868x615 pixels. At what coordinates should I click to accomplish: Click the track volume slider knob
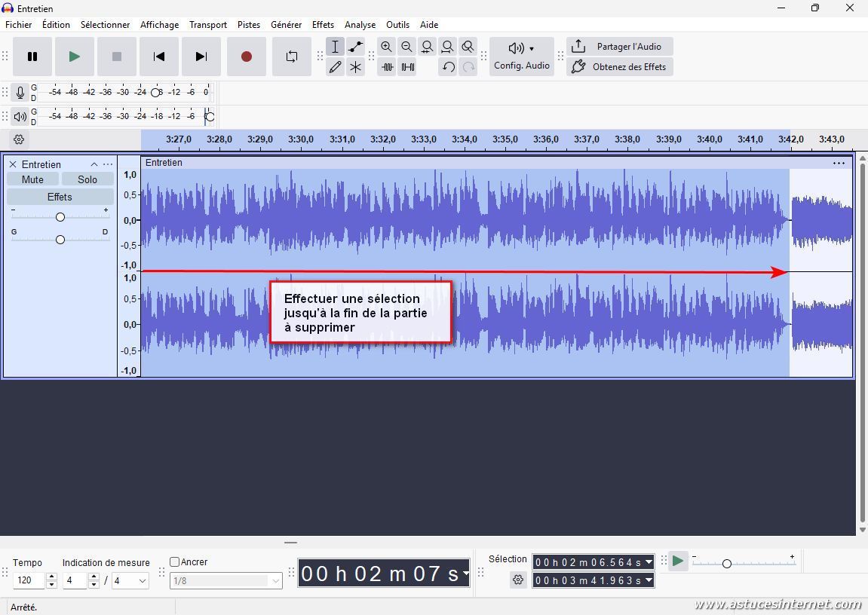[60, 217]
